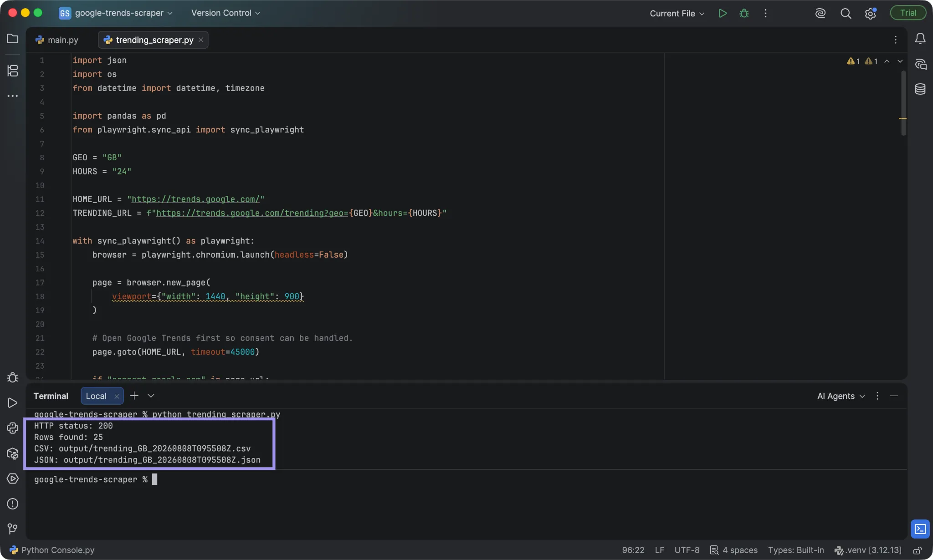Image resolution: width=933 pixels, height=560 pixels.
Task: Open the Debug tool window
Action: pos(13,377)
